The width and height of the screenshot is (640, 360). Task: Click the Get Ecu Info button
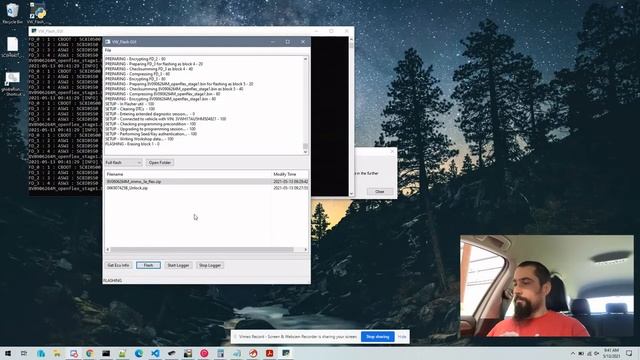[118, 265]
